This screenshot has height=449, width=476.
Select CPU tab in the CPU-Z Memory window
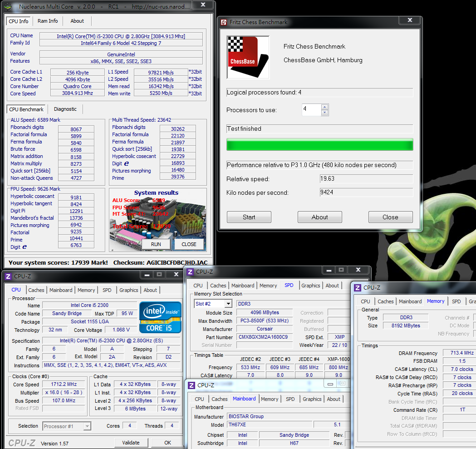point(365,301)
